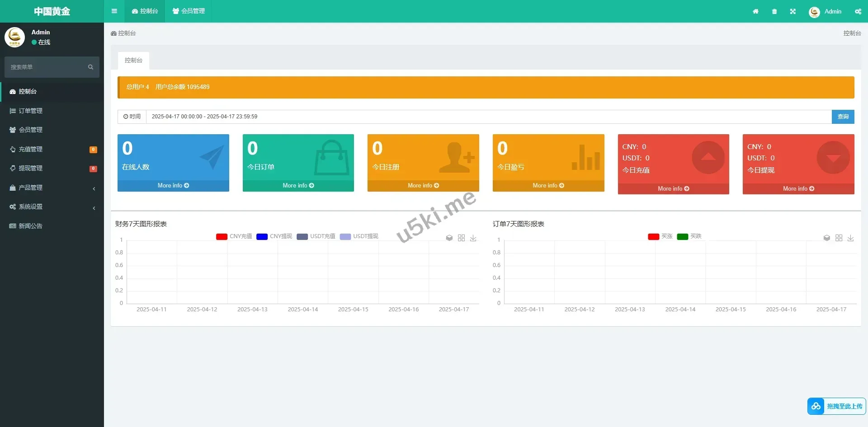Expand the 产品管理 sidebar menu

coord(52,188)
